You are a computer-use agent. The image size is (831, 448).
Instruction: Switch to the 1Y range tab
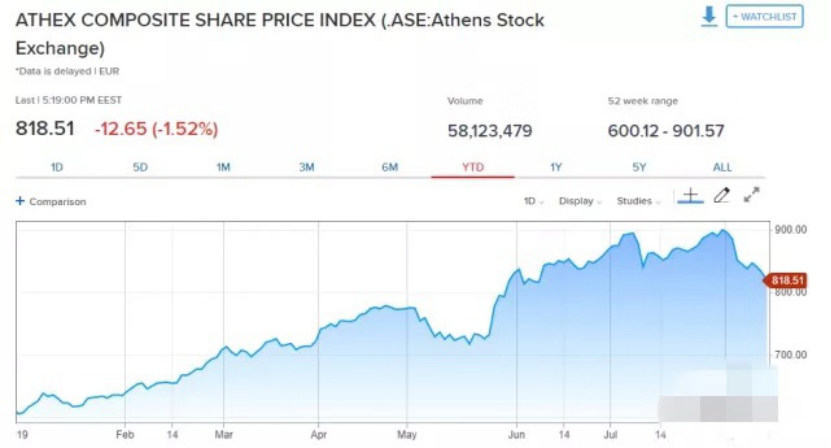tap(556, 167)
